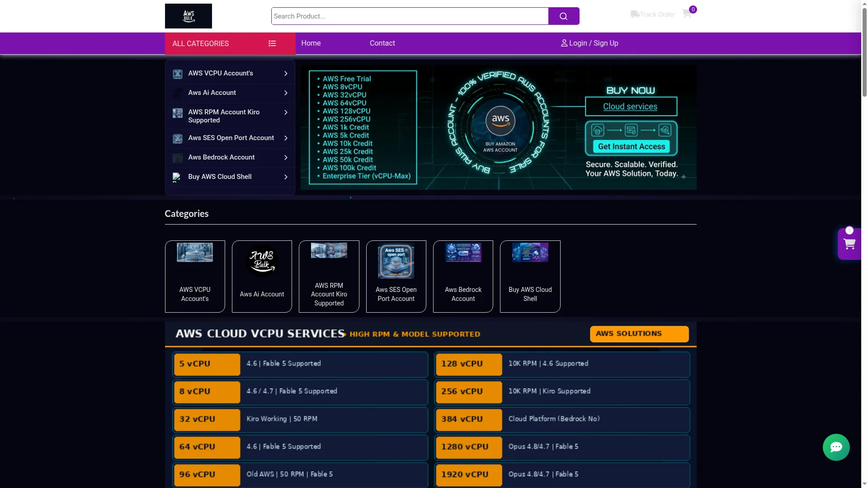Click AWS RPM Account Kiro sidebar icon
Image resolution: width=868 pixels, height=488 pixels.
tap(178, 113)
